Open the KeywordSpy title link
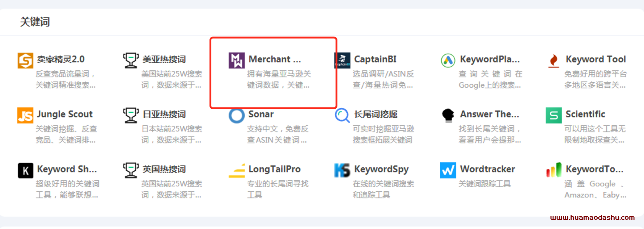 [381, 169]
